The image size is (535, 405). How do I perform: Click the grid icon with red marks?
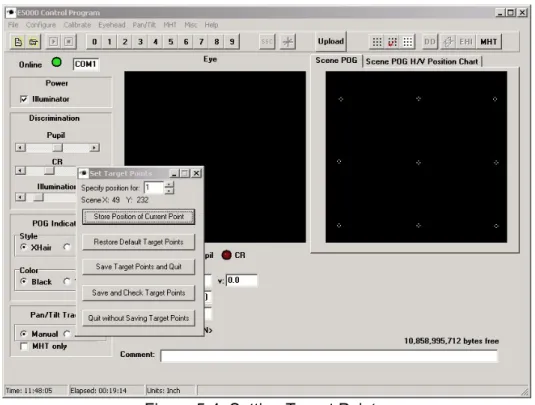point(392,42)
